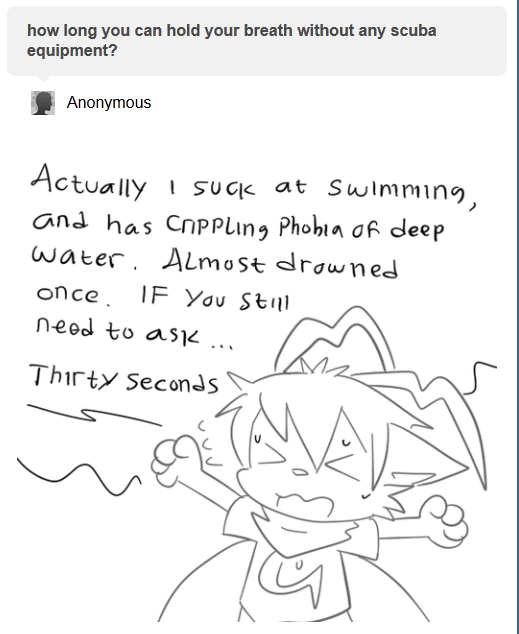The height and width of the screenshot is (634, 519).
Task: Click the character's open mouth
Action: tap(306, 505)
